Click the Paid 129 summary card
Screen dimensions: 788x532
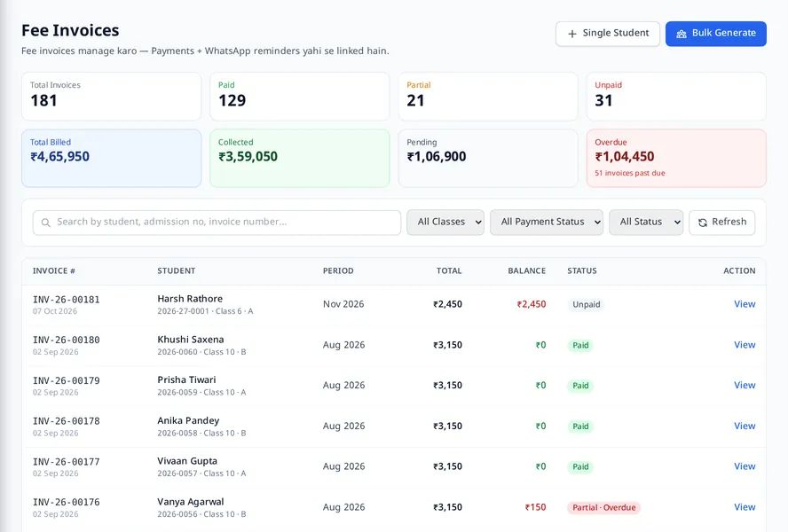[x=300, y=96]
